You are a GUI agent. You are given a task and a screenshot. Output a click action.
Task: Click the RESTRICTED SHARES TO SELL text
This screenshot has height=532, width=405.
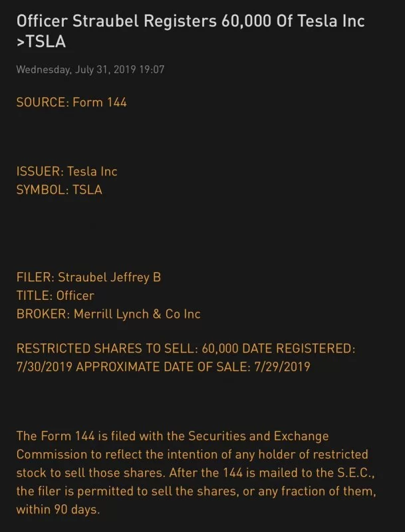tap(100, 348)
